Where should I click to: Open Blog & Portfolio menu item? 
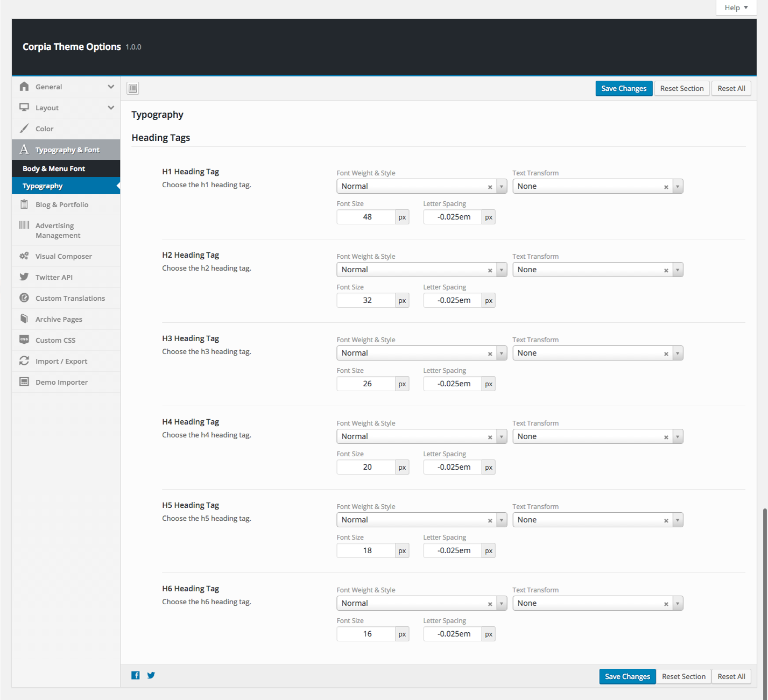[x=62, y=205]
